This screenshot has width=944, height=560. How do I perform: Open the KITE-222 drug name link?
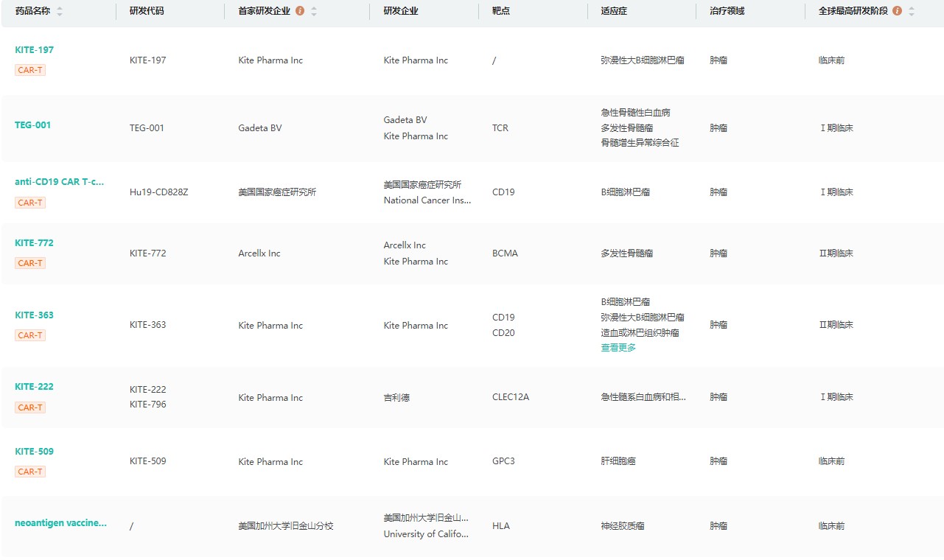tap(35, 387)
